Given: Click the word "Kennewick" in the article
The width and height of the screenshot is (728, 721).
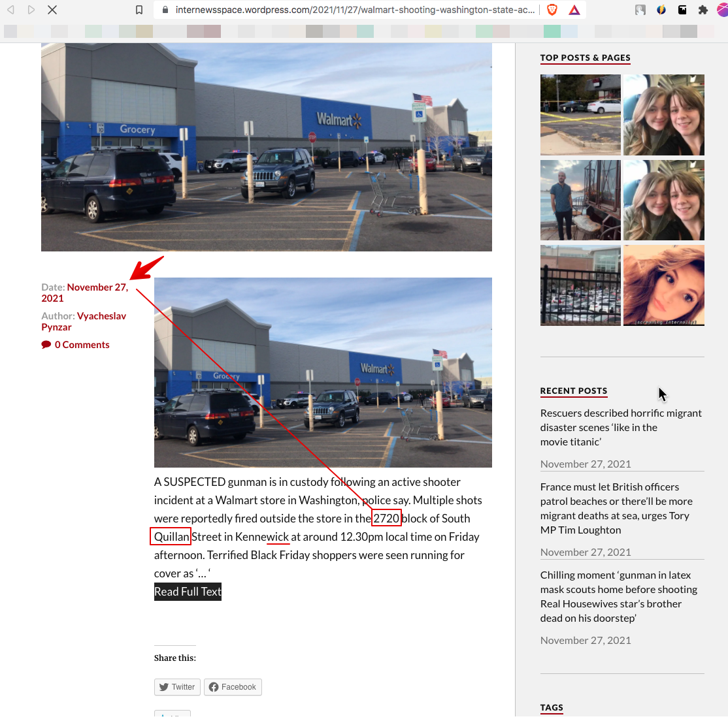Looking at the screenshot, I should coord(262,537).
